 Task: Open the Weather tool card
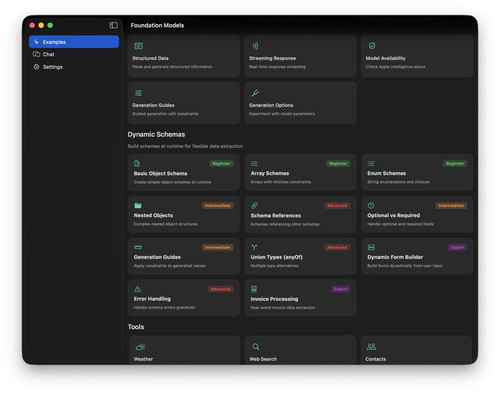[x=184, y=350]
